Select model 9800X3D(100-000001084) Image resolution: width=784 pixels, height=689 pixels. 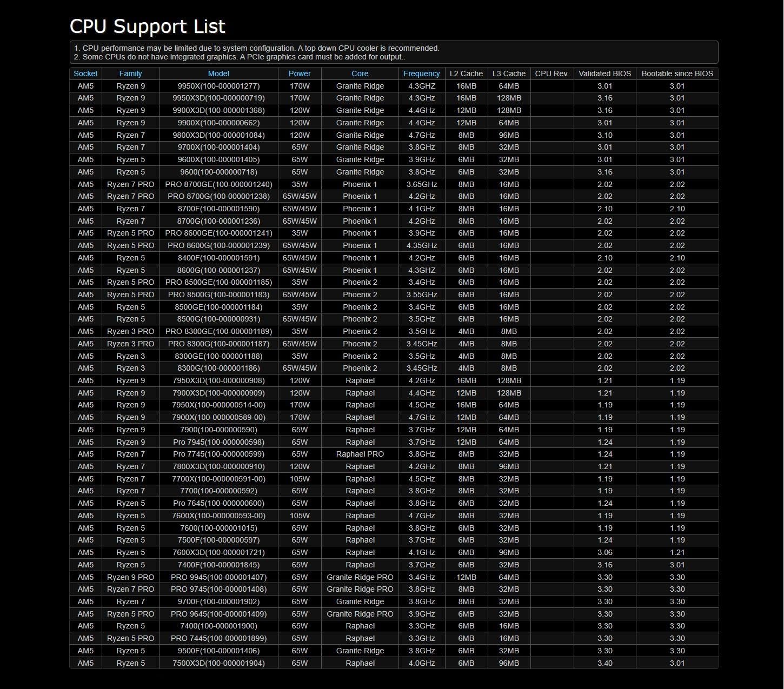[x=218, y=135]
